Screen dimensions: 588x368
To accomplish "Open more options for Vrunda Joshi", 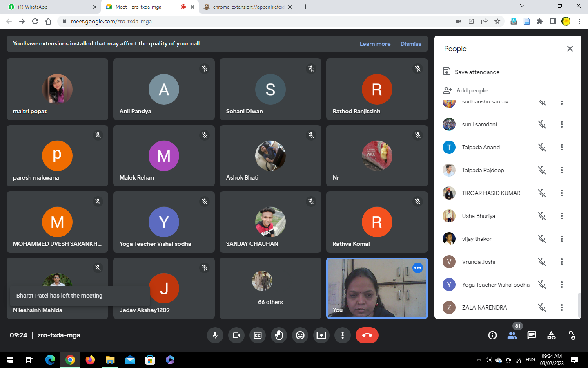I will pyautogui.click(x=562, y=262).
